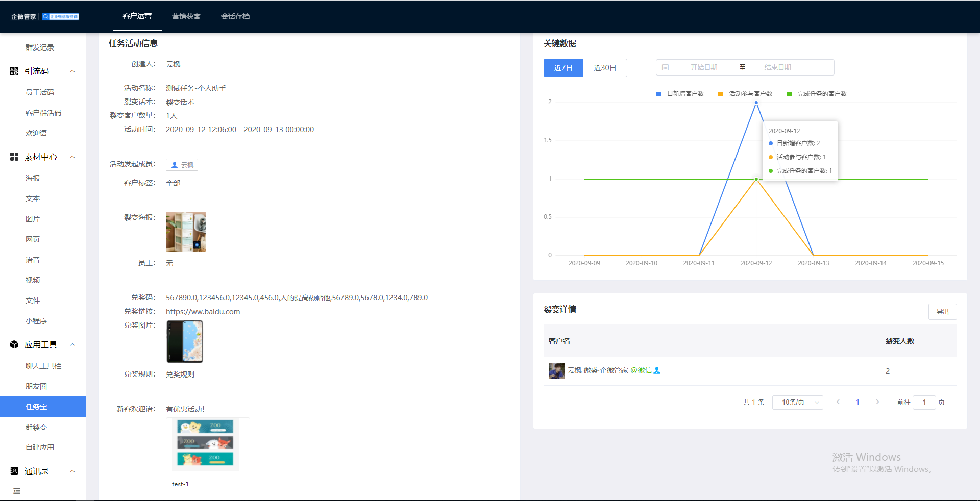Click the 通讯录 contacts sidebar icon
The width and height of the screenshot is (980, 501).
tap(14, 471)
